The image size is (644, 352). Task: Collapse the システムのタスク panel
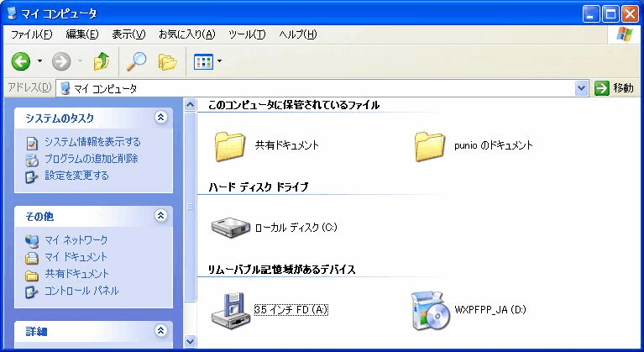coord(160,118)
